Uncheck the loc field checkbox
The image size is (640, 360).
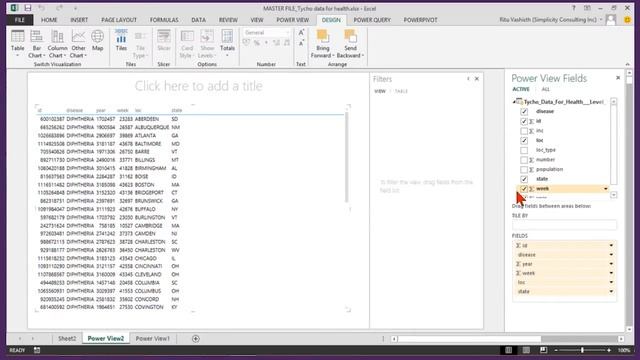pos(524,140)
